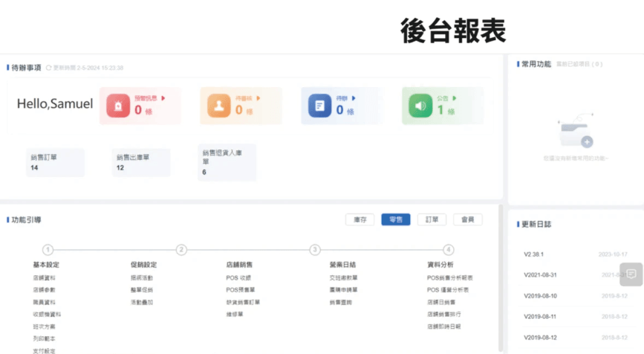Open the 維修單 link
The height and width of the screenshot is (354, 644).
[x=235, y=314]
